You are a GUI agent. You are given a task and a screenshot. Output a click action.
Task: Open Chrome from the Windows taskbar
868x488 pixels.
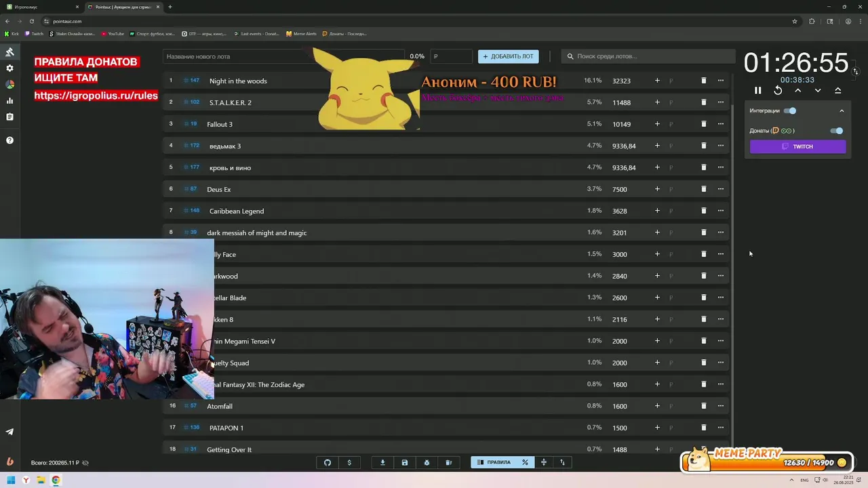point(56,481)
